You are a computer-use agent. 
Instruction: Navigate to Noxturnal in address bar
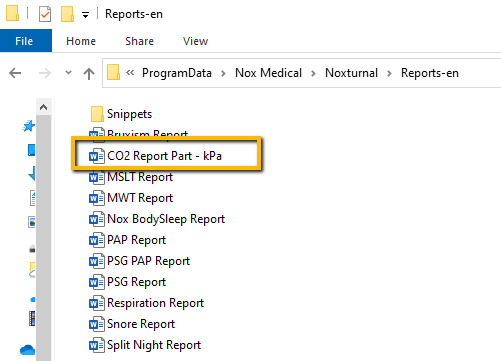[x=351, y=72]
